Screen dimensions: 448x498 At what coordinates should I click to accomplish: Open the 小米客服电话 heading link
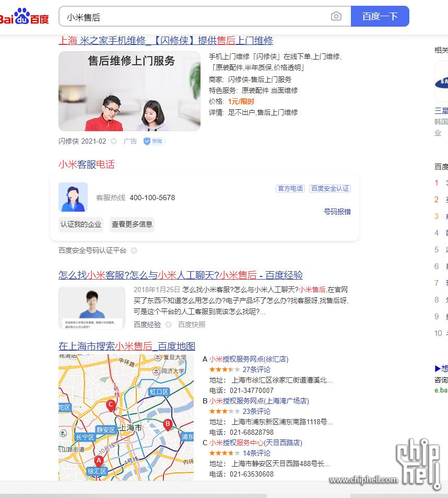click(x=86, y=165)
